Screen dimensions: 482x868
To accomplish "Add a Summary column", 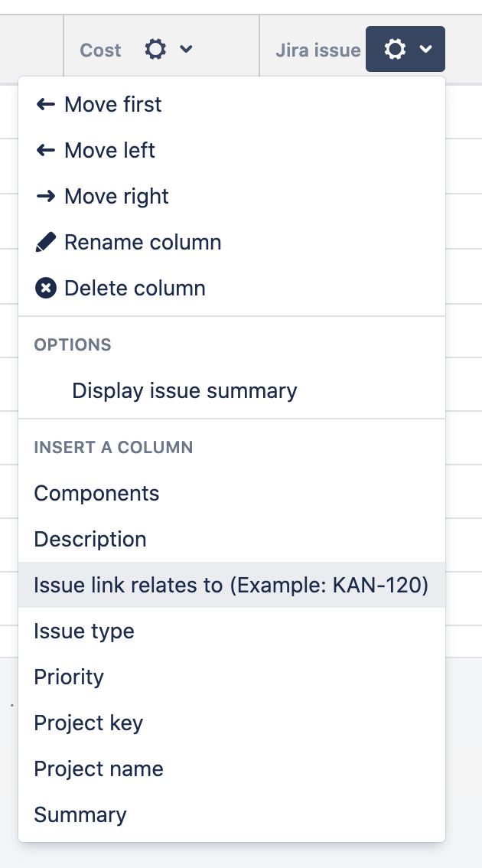I will 80,815.
